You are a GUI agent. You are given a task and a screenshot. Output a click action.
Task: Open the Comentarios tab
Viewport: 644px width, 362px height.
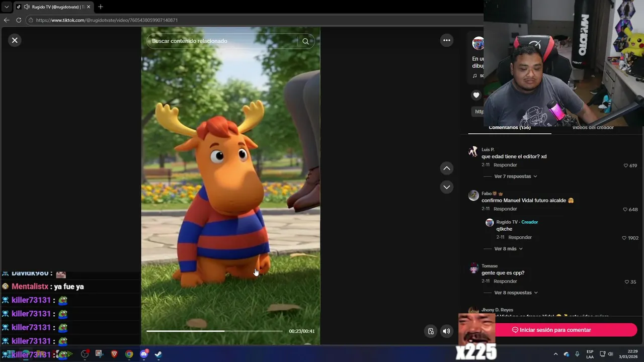pyautogui.click(x=510, y=128)
